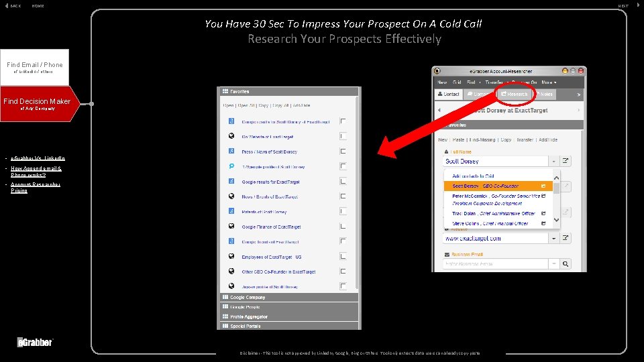Open the website field dropdown arrow
The image size is (644, 362).
[553, 238]
